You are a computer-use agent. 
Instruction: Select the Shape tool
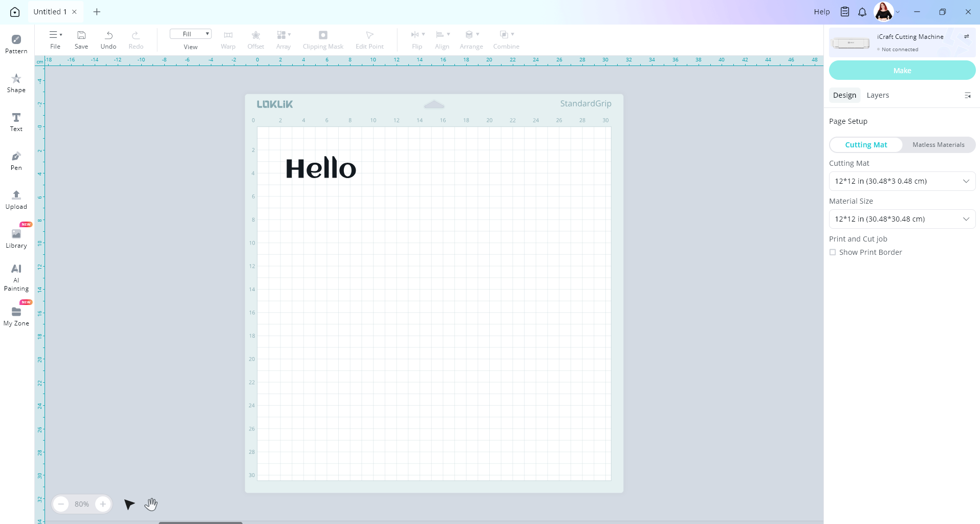click(x=16, y=83)
